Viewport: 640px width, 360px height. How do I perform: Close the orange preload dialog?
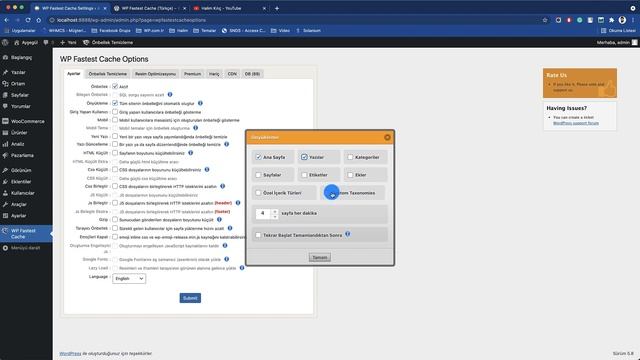[x=387, y=138]
